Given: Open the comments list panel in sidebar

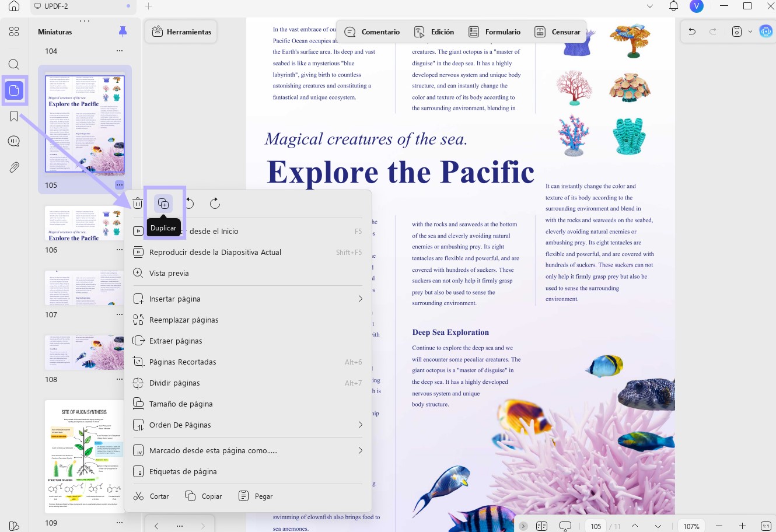Looking at the screenshot, I should click(x=14, y=142).
